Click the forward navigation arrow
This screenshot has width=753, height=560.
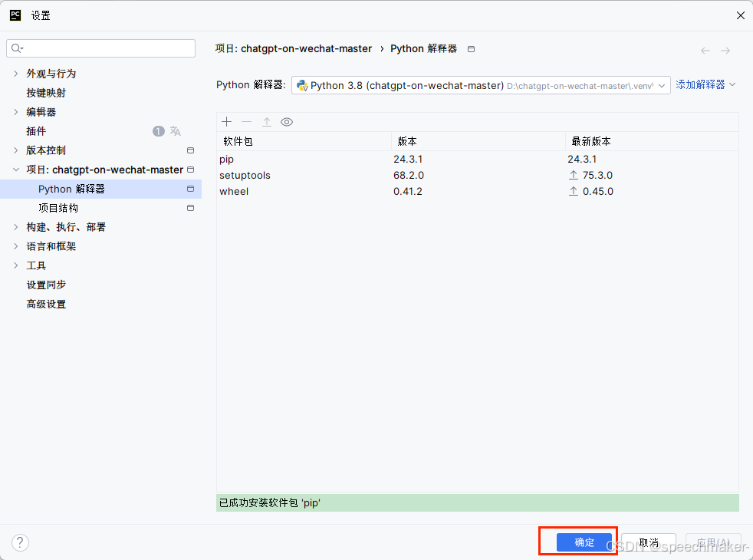pyautogui.click(x=725, y=51)
